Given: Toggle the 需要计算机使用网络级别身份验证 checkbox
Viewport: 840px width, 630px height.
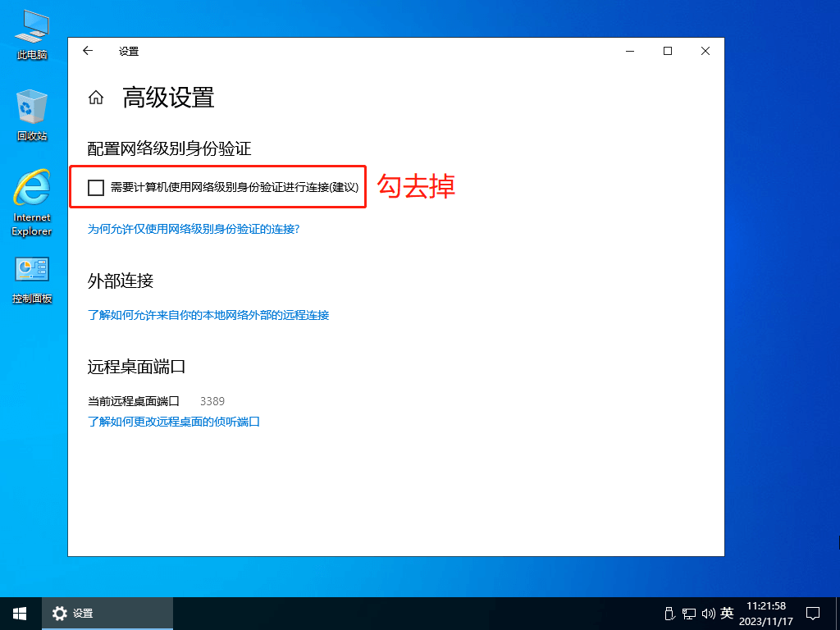Looking at the screenshot, I should click(x=96, y=188).
